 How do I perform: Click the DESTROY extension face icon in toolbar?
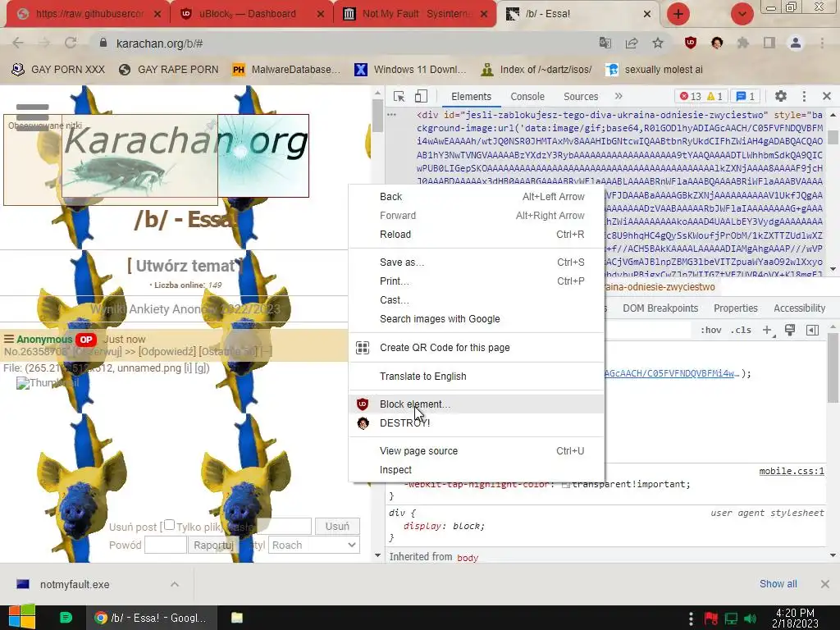point(717,43)
